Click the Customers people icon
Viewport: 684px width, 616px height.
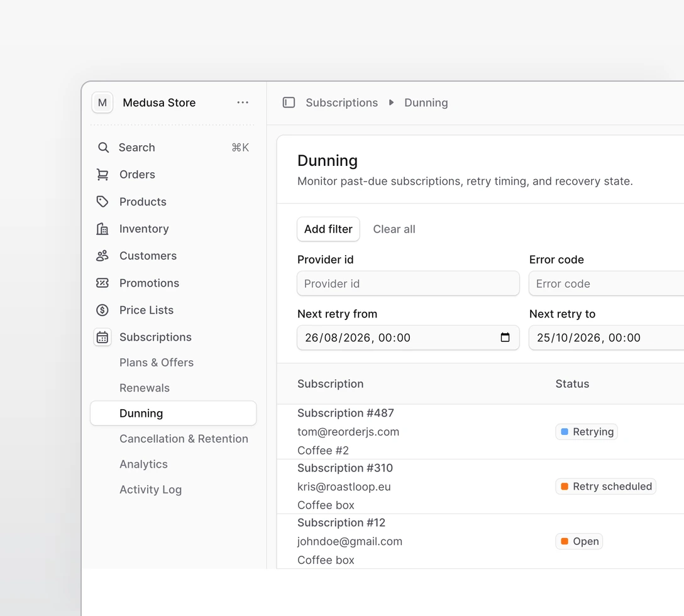(102, 256)
